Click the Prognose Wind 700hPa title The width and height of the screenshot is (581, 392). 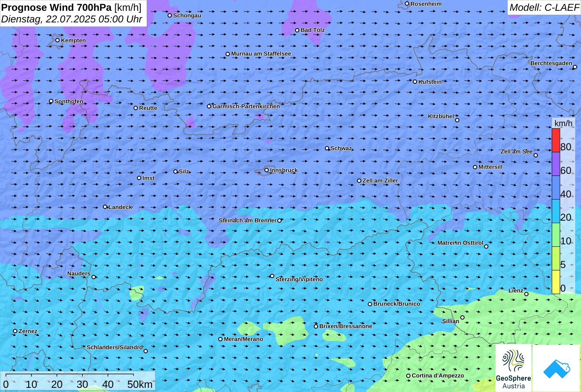56,7
